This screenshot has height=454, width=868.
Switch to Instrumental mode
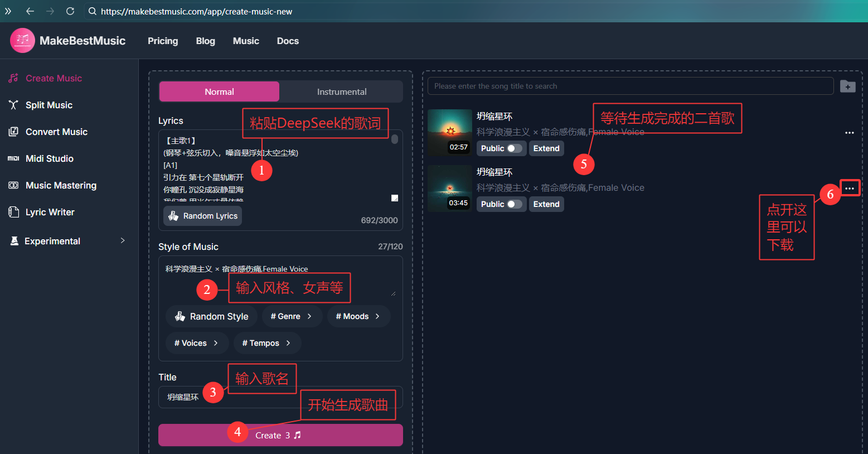click(x=341, y=91)
